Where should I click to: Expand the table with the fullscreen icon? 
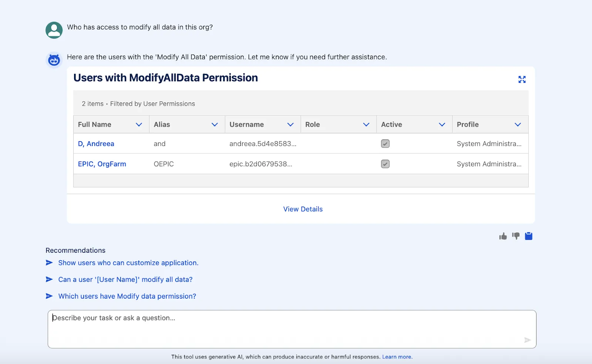point(522,79)
